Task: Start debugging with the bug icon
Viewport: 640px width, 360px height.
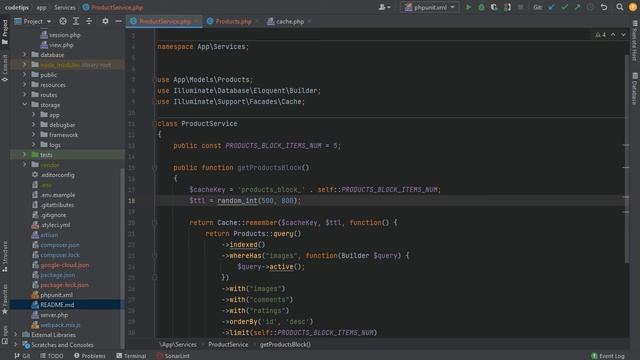Action: pyautogui.click(x=481, y=7)
